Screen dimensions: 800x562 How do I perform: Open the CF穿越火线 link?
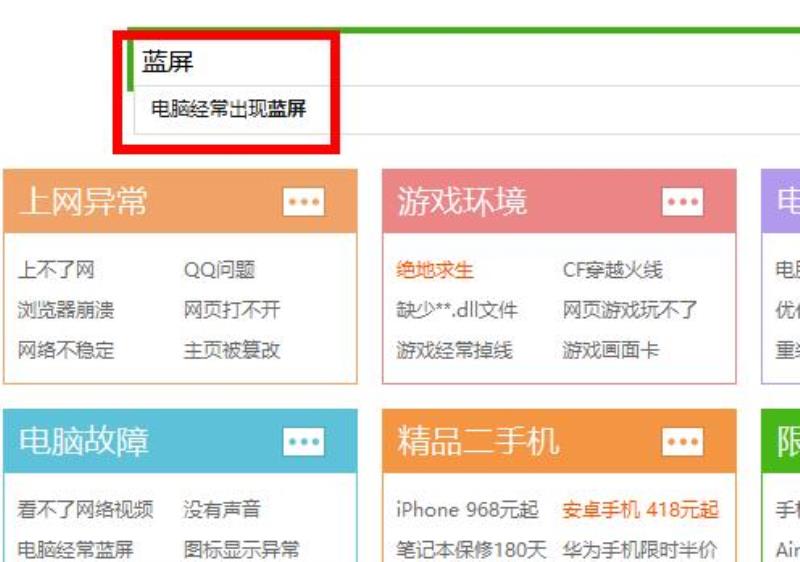coord(613,270)
